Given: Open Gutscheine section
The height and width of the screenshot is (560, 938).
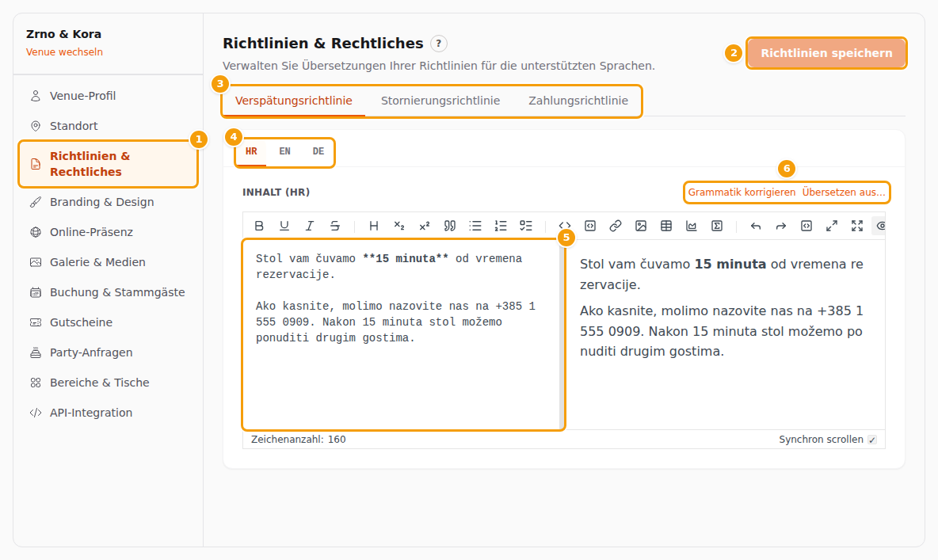Looking at the screenshot, I should pyautogui.click(x=108, y=322).
